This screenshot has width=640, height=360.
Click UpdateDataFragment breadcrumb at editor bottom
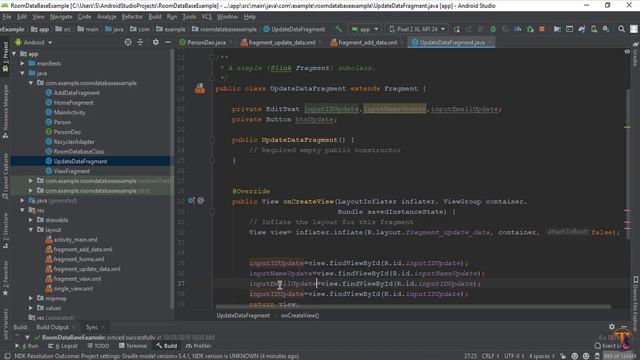[243, 316]
